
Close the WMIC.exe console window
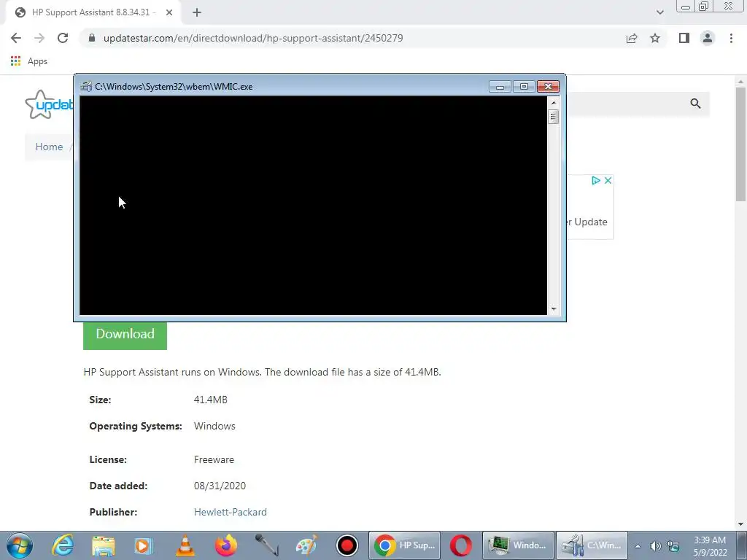(548, 87)
